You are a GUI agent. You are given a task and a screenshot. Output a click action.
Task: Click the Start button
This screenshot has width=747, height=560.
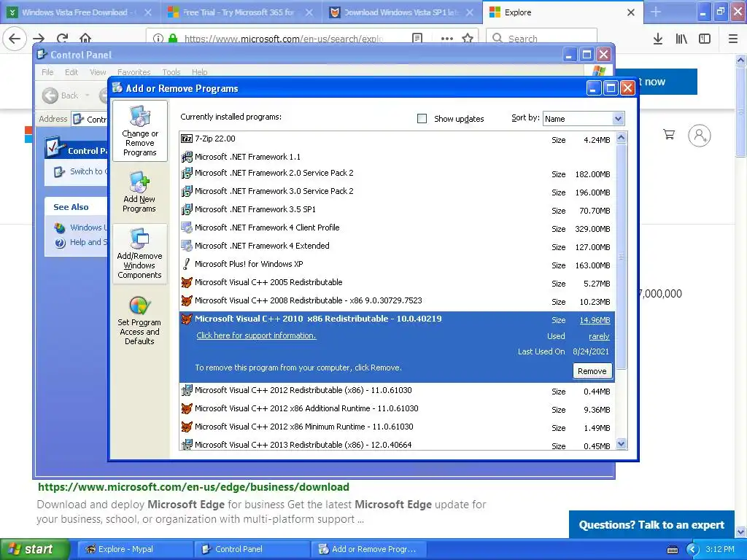point(35,549)
